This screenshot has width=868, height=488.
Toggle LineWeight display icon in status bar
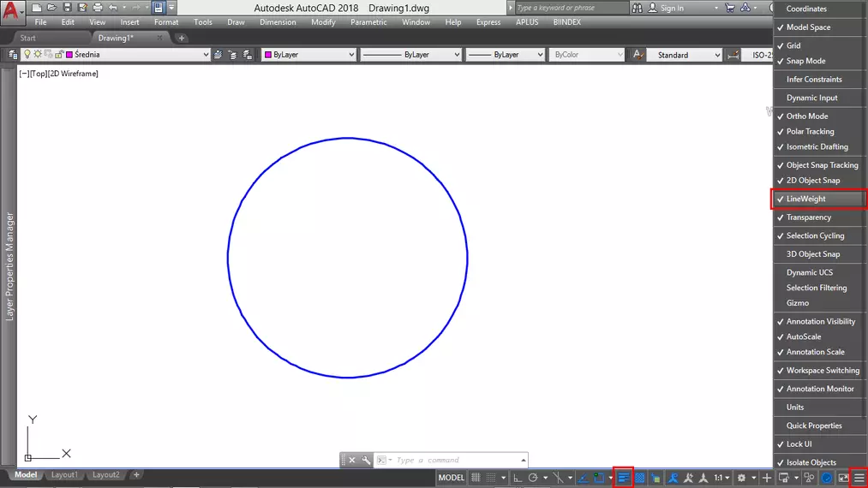[x=623, y=478]
